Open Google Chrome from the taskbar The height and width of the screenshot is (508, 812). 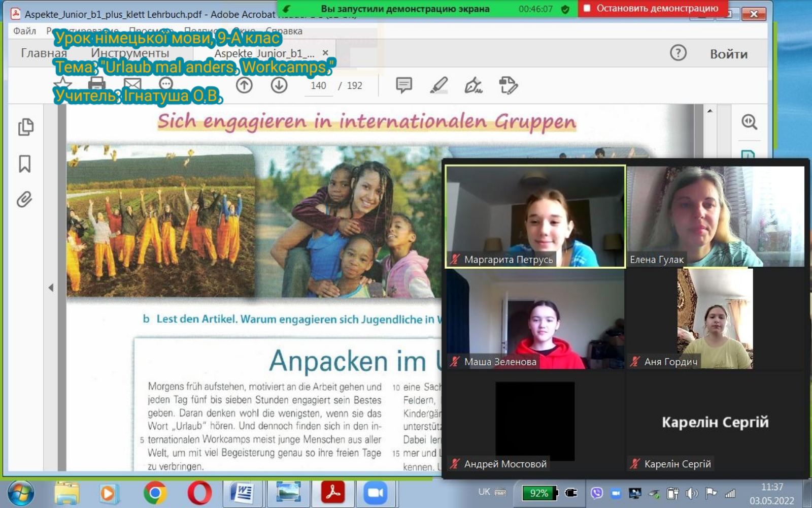155,493
